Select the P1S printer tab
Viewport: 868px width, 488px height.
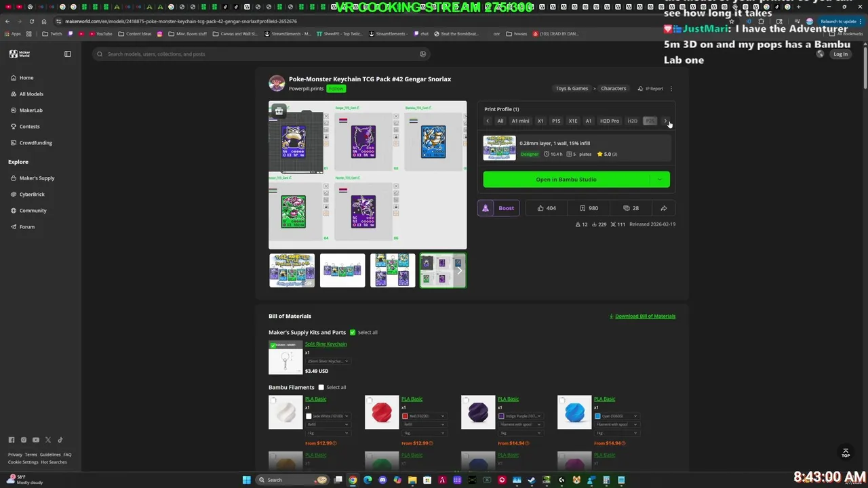556,121
